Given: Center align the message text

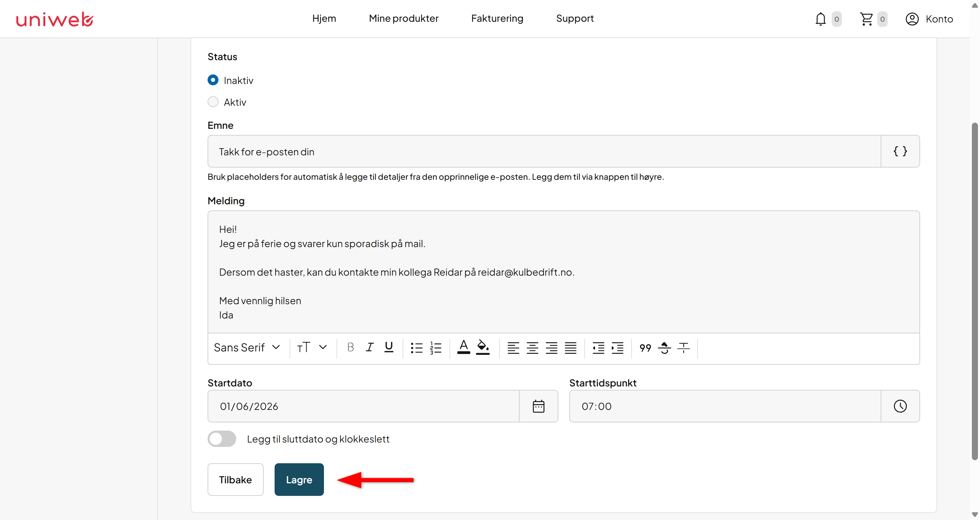Looking at the screenshot, I should tap(532, 347).
